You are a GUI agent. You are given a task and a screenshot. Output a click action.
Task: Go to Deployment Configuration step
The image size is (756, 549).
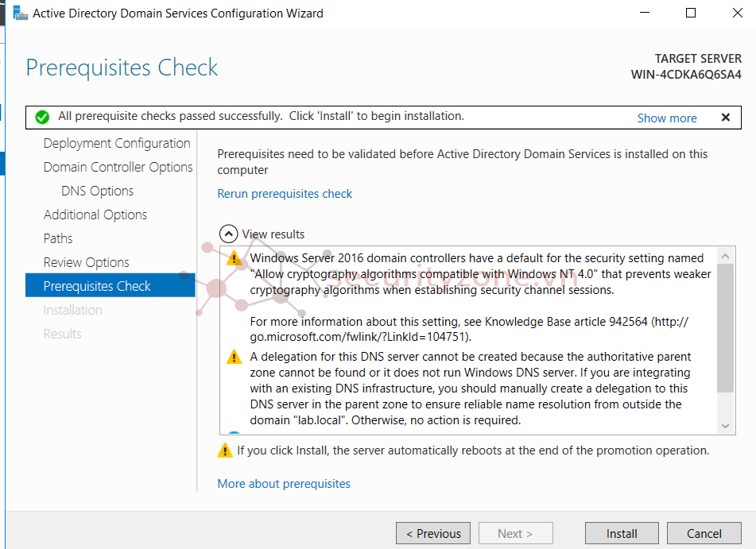click(x=117, y=143)
